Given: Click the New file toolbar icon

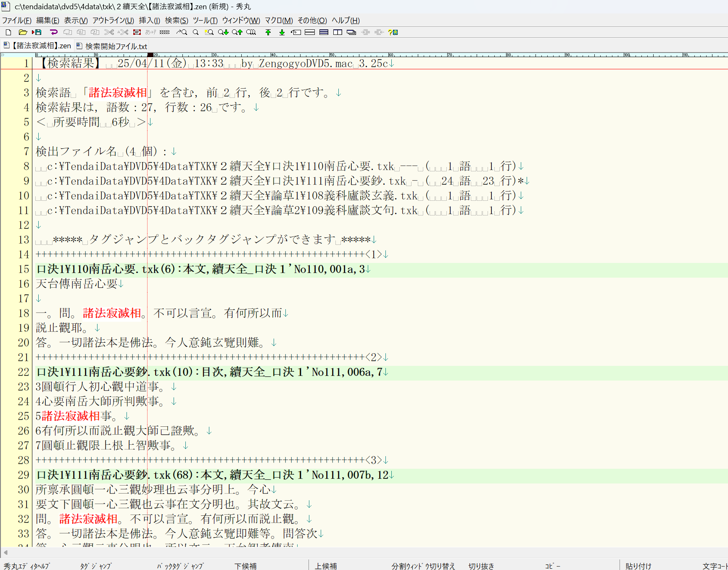Looking at the screenshot, I should click(x=8, y=32).
